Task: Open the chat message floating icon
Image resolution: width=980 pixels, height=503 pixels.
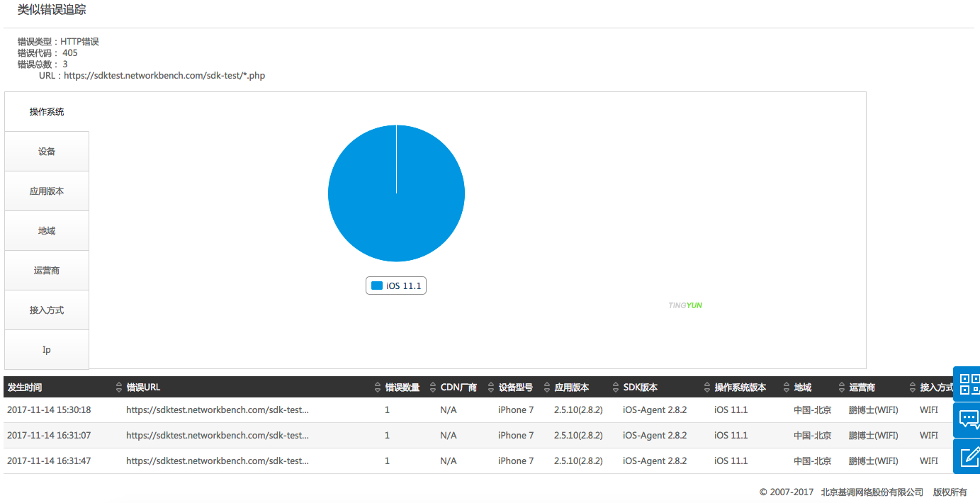Action: coord(968,420)
